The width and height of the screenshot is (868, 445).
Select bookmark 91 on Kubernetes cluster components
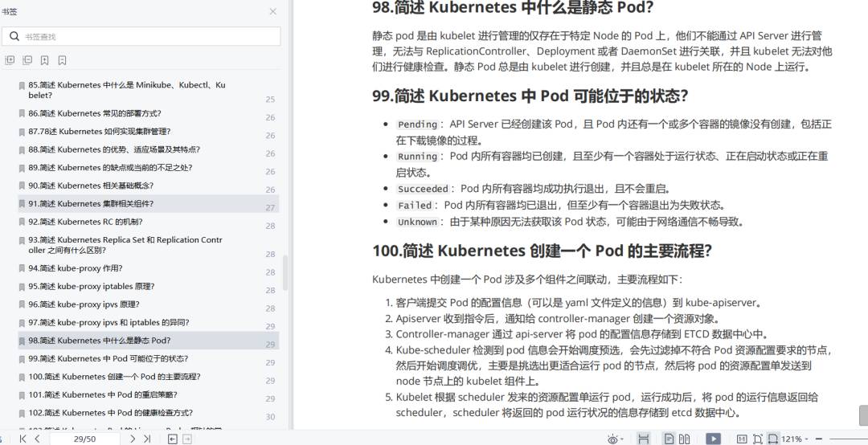click(x=149, y=204)
